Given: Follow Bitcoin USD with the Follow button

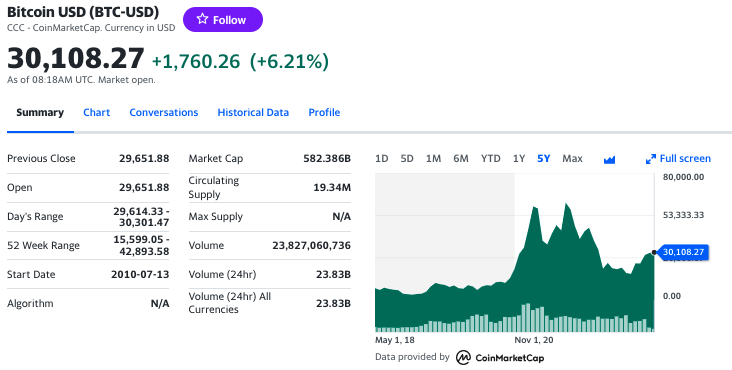Looking at the screenshot, I should (x=223, y=20).
